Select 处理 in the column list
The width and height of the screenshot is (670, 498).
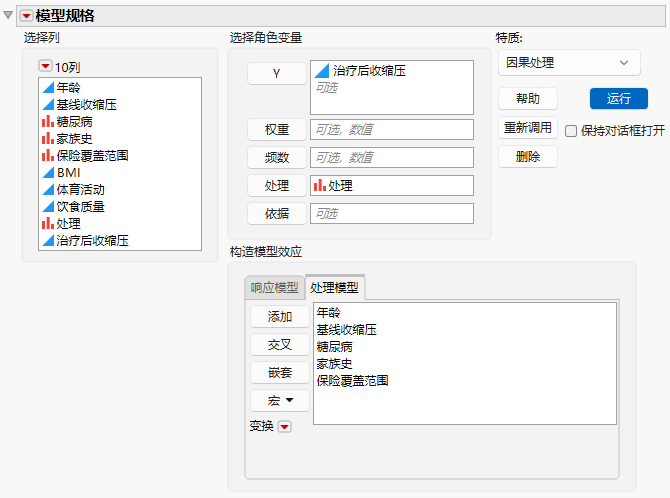coord(68,224)
